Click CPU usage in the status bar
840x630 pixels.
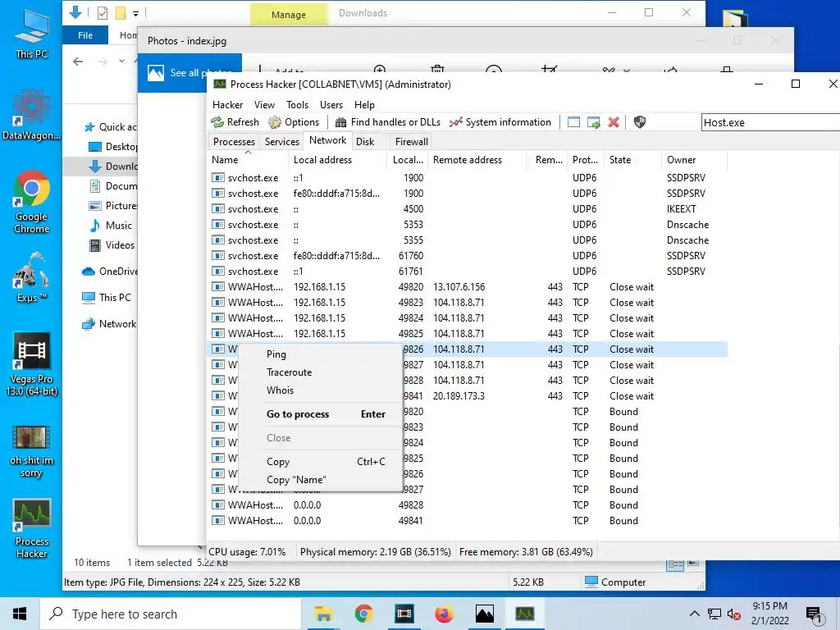point(247,552)
